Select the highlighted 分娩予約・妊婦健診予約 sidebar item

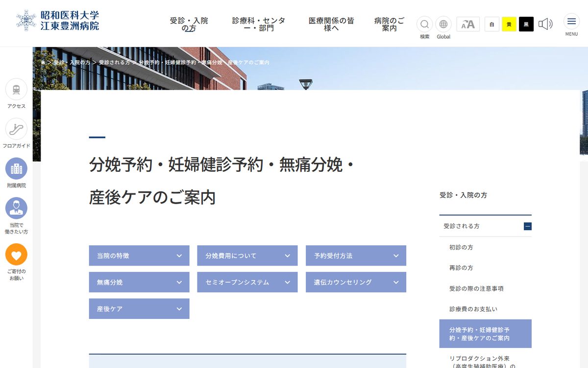click(486, 334)
